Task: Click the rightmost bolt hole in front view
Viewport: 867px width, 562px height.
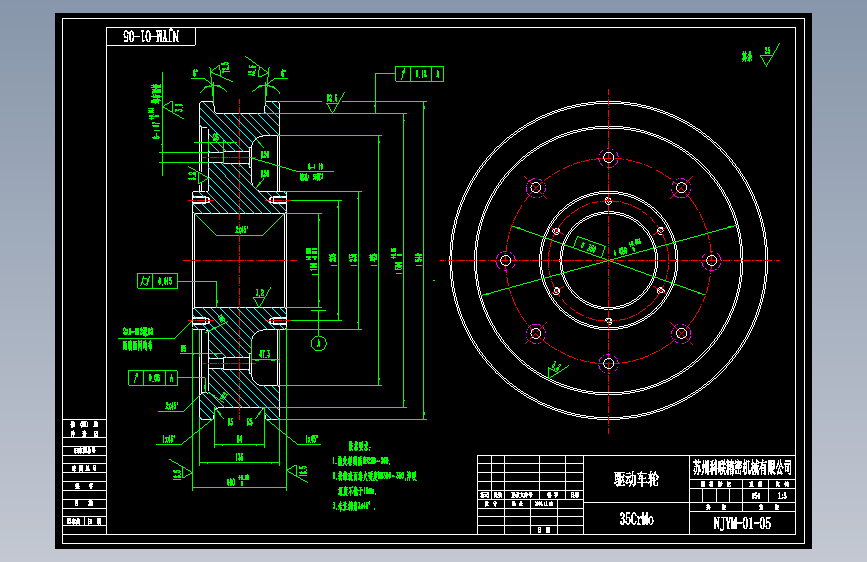Action: [x=712, y=260]
